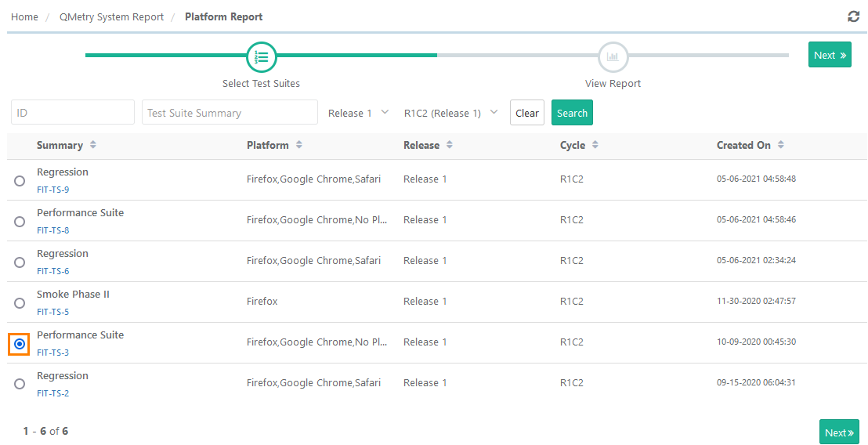This screenshot has width=868, height=445.
Task: Open the FIT-TS-3 test suite link
Action: point(53,353)
